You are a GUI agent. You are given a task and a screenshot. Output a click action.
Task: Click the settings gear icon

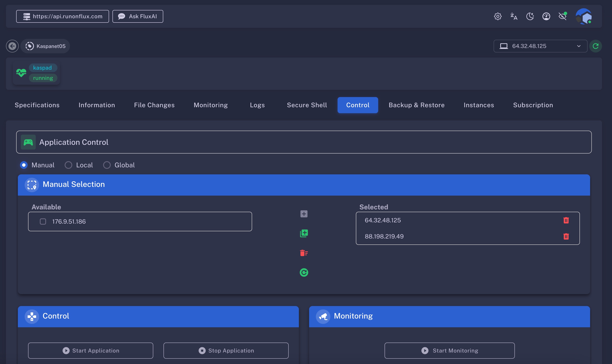[498, 16]
